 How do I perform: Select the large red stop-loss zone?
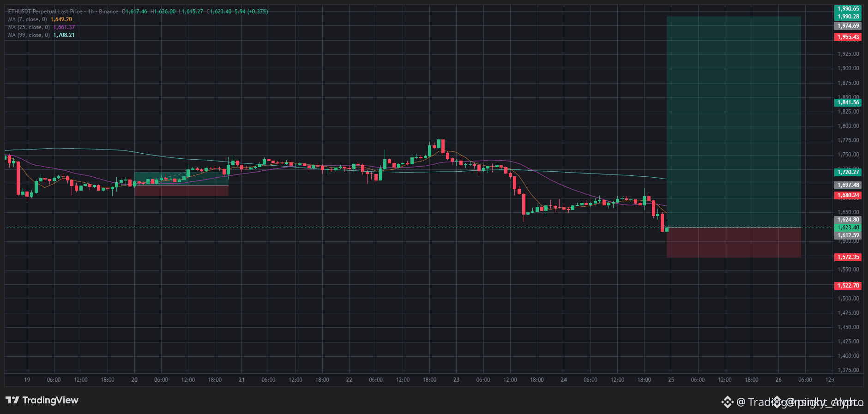[x=734, y=242]
